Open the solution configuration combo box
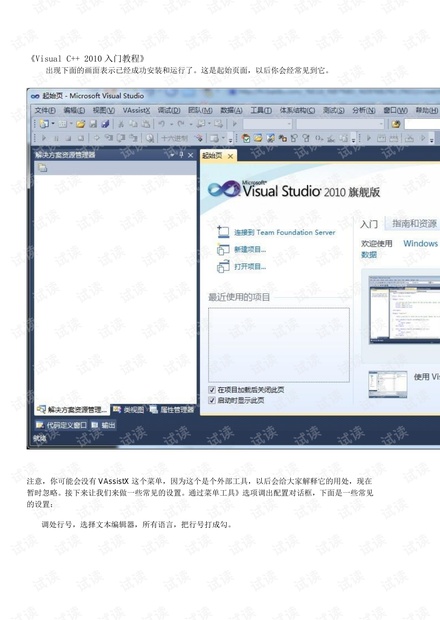The height and width of the screenshot is (620, 440). click(267, 124)
